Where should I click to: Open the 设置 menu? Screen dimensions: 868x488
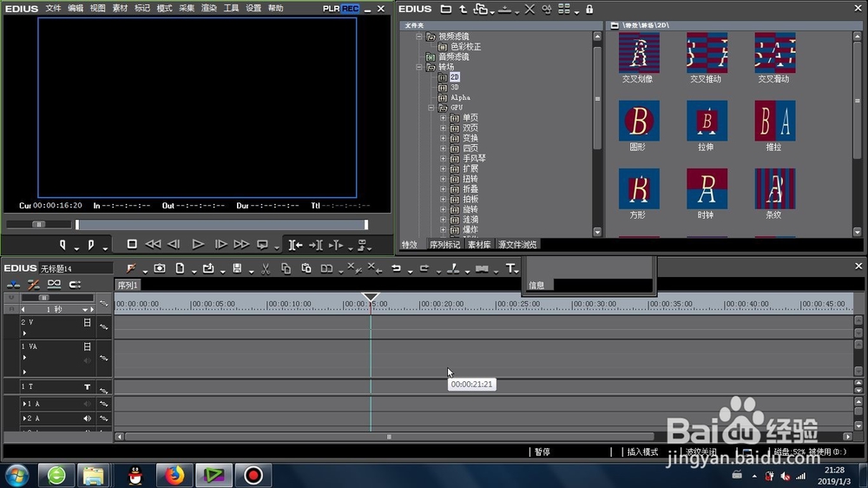(253, 9)
